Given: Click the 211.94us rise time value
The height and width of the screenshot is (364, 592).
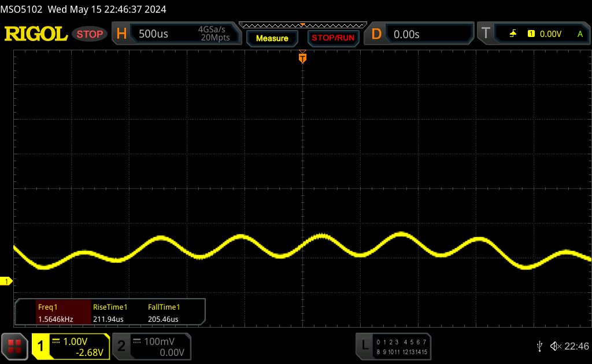Looking at the screenshot, I should pos(108,319).
